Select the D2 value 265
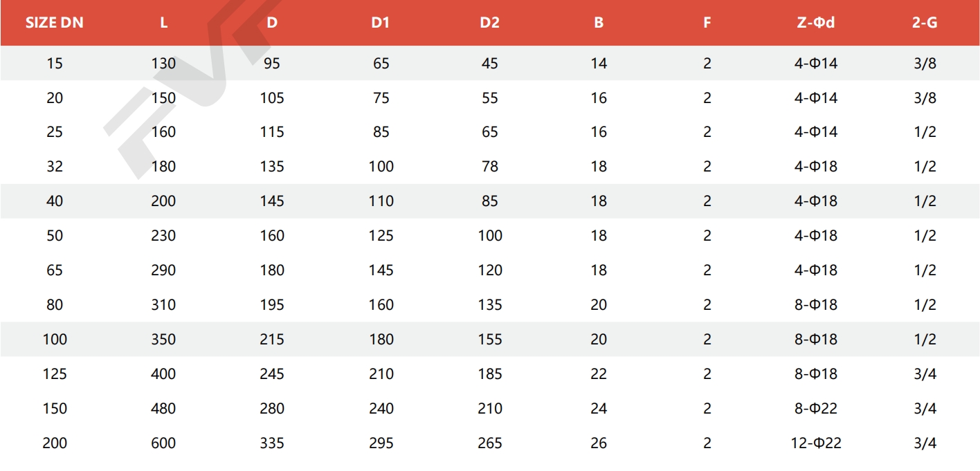980x471 pixels. [490, 443]
